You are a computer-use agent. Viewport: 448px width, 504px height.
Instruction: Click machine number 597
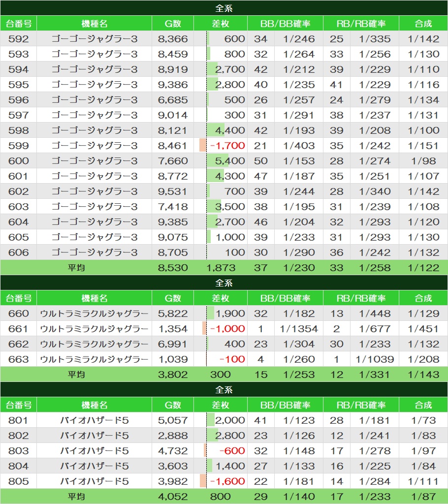tap(18, 115)
